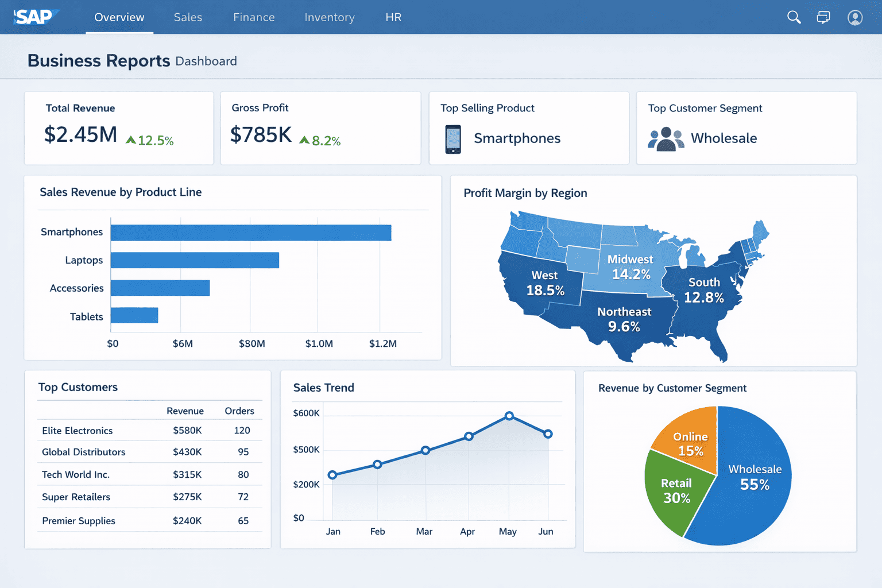
Task: Open the notifications chat icon
Action: coord(823,17)
